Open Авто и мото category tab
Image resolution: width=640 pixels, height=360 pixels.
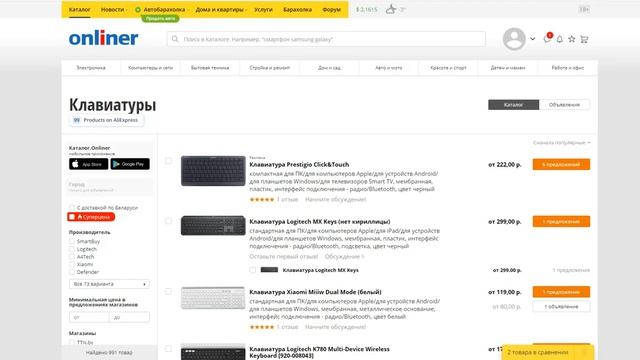(389, 68)
